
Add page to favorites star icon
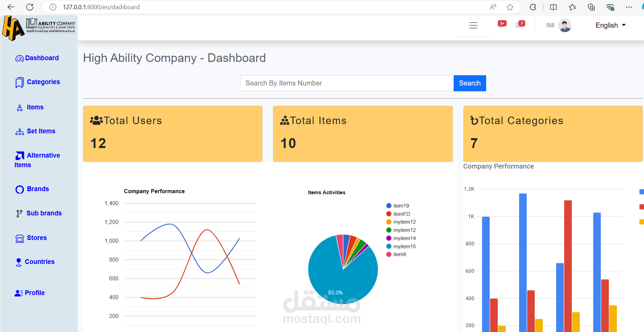(x=510, y=7)
